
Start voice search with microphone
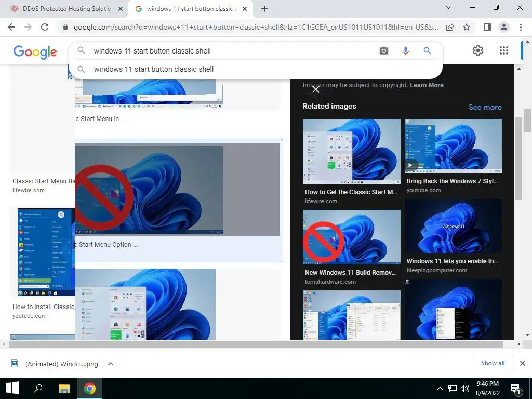[x=405, y=51]
